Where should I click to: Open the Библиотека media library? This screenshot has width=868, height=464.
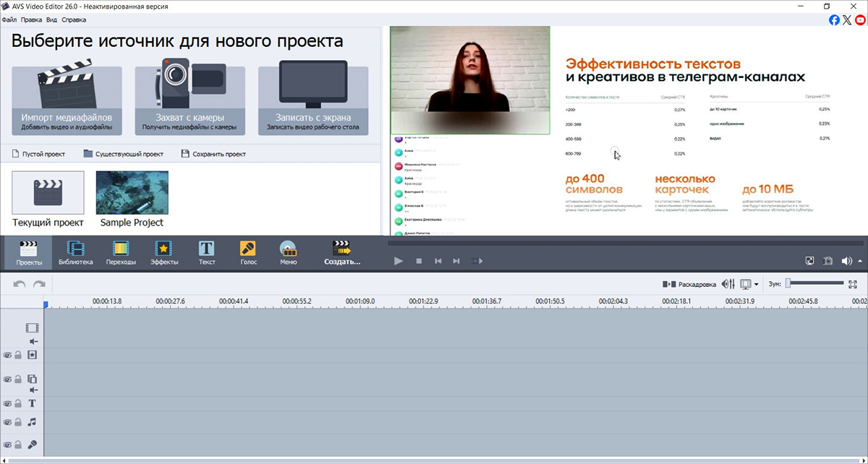(75, 252)
